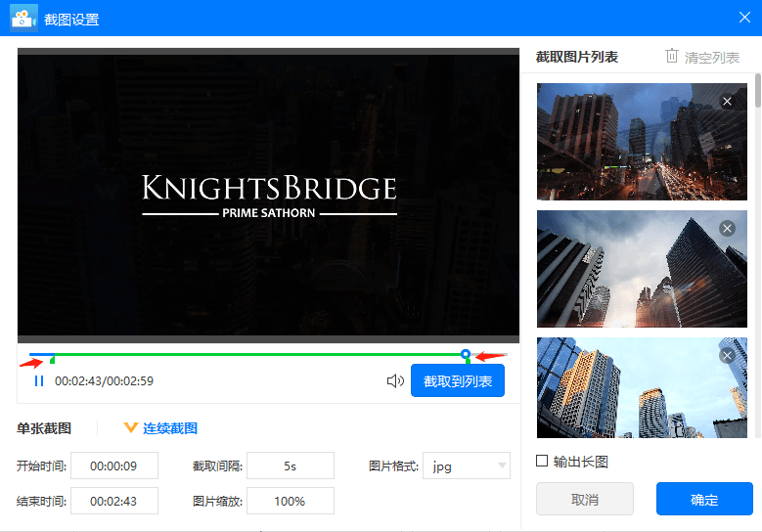762x532 pixels.
Task: Click the blue playhead on progress bar
Action: tap(466, 354)
